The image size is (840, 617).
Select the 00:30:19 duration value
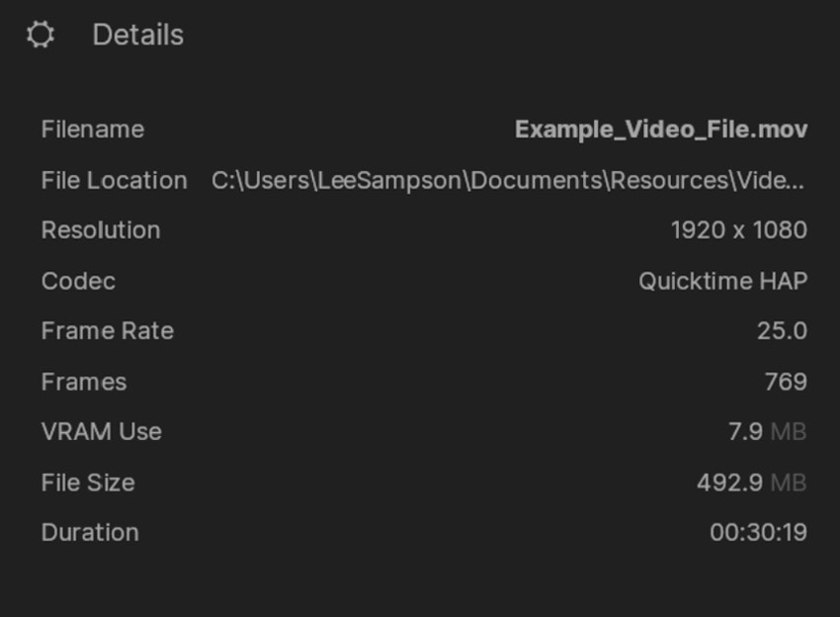point(758,533)
